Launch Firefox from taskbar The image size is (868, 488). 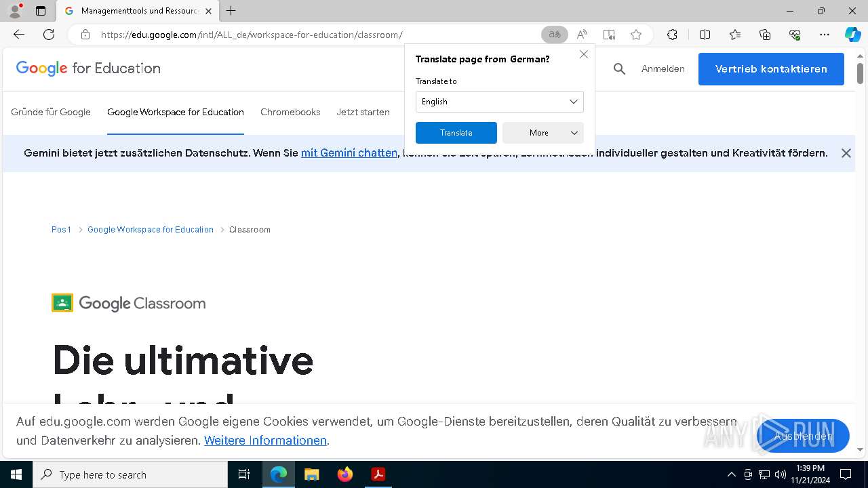[345, 474]
